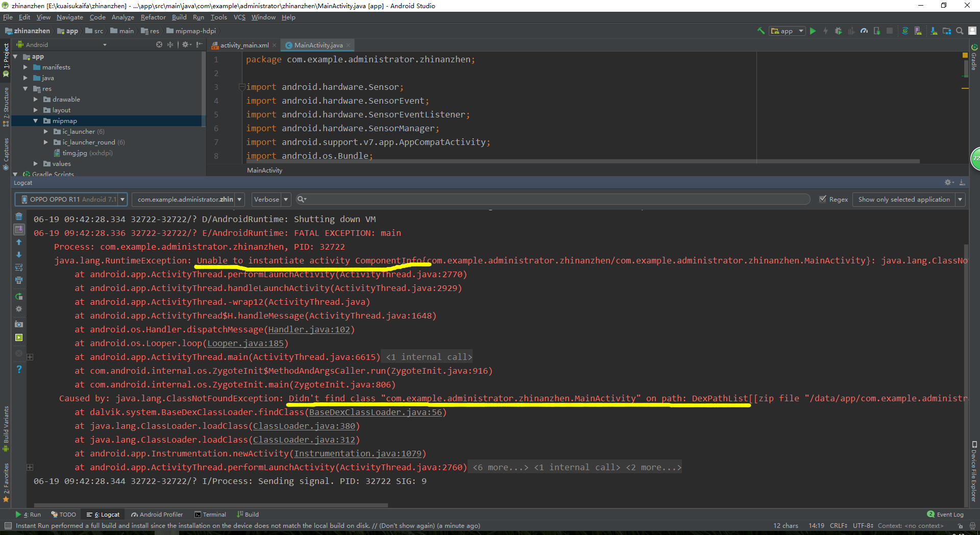Open the OPPO R11 device dropdown
Image resolution: width=980 pixels, height=535 pixels.
tap(71, 200)
